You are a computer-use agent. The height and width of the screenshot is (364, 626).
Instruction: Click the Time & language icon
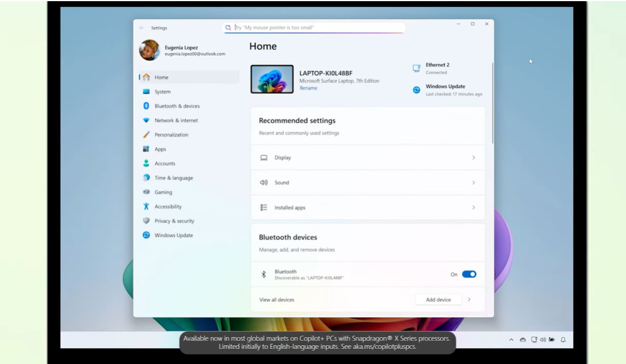[x=146, y=178]
